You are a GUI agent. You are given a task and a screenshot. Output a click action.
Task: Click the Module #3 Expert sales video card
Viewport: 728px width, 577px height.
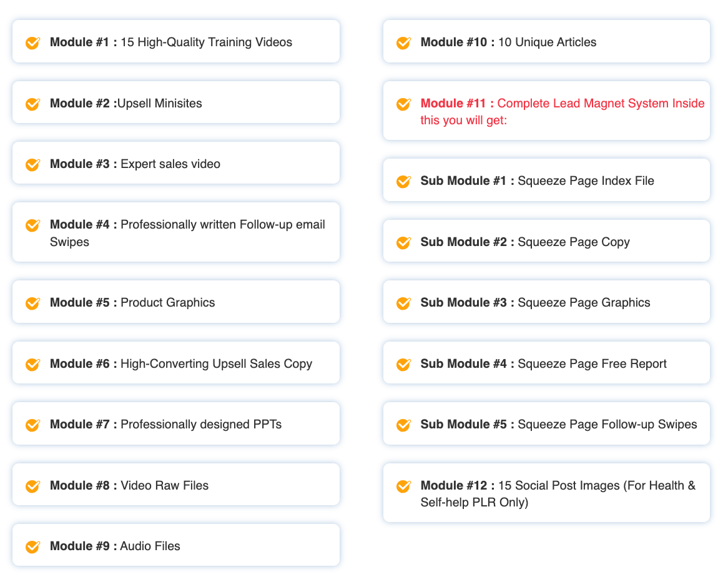point(175,164)
